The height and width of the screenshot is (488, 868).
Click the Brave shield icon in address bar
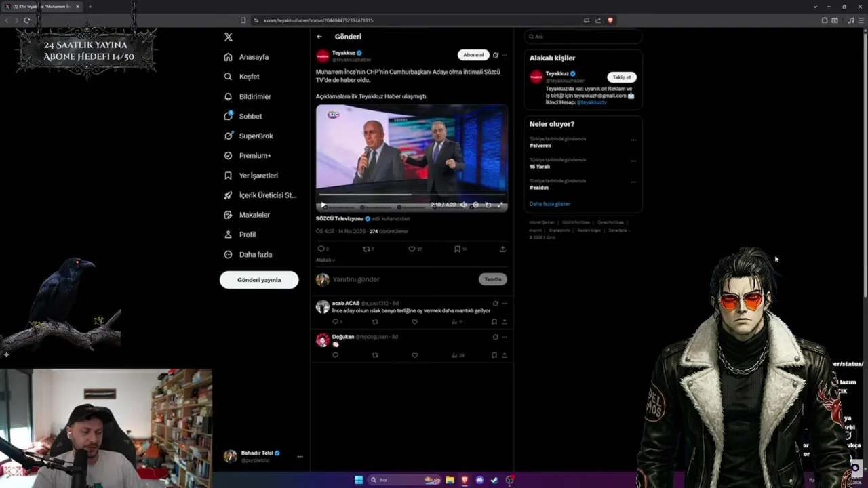610,20
